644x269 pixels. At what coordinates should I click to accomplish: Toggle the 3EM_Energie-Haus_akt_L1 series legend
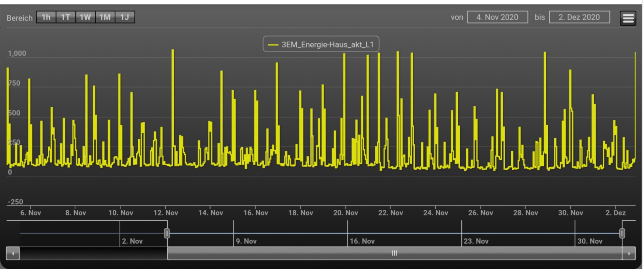click(x=327, y=44)
